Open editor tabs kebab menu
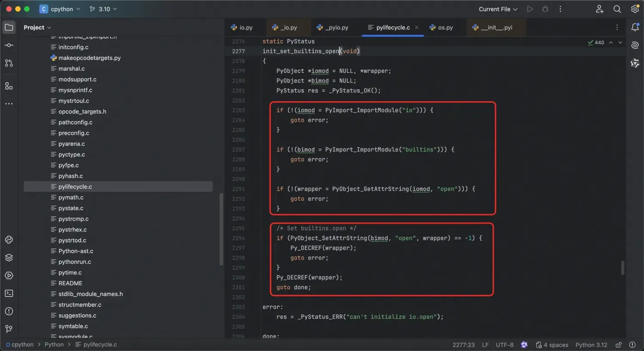The height and width of the screenshot is (351, 644). click(x=617, y=28)
